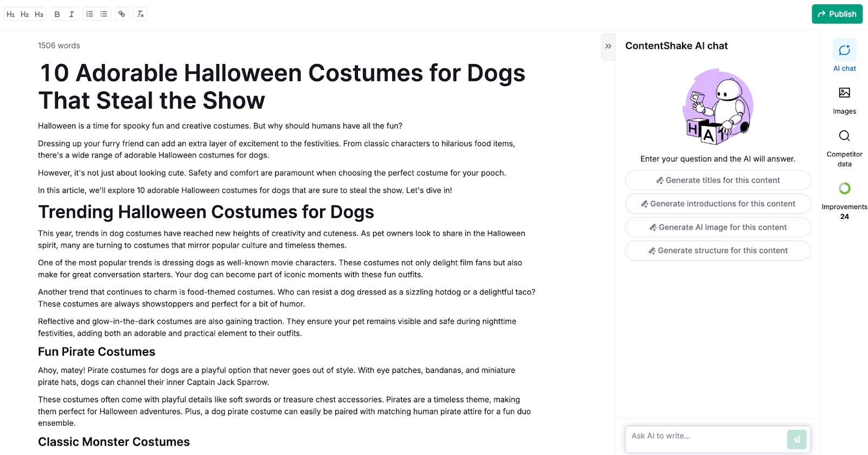The image size is (868, 455).
Task: Apply Heading 3 formatting
Action: coord(39,14)
